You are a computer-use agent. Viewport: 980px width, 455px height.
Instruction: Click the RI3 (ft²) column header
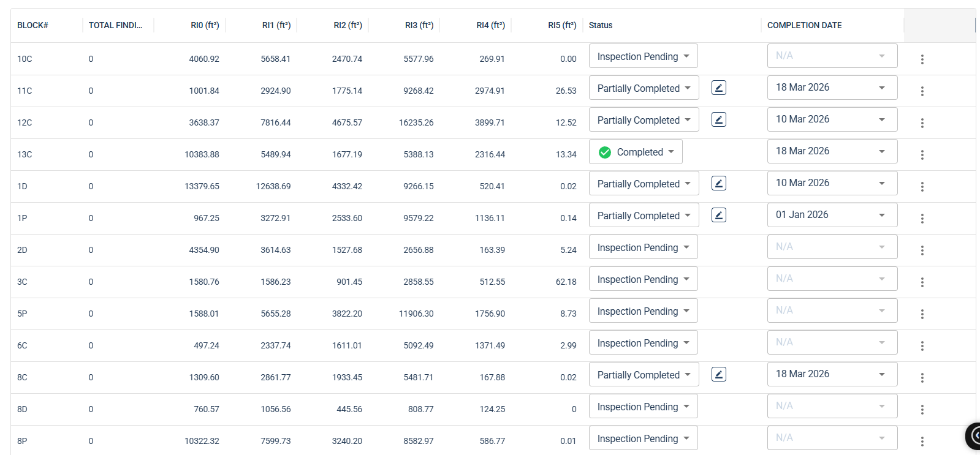point(419,25)
